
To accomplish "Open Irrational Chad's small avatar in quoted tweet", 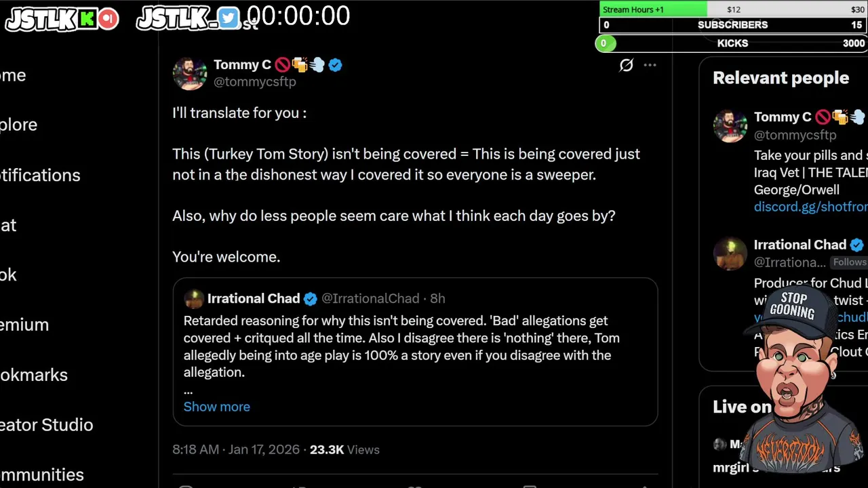I will tap(194, 299).
